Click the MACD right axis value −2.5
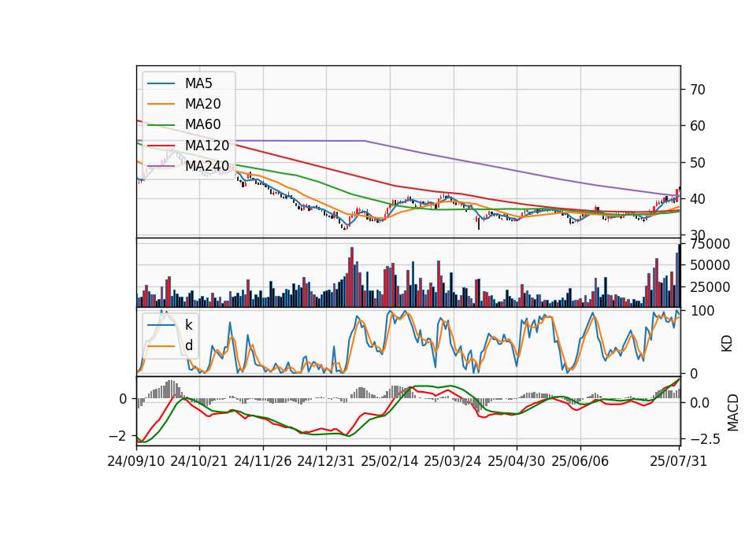756x543 pixels. pyautogui.click(x=705, y=439)
